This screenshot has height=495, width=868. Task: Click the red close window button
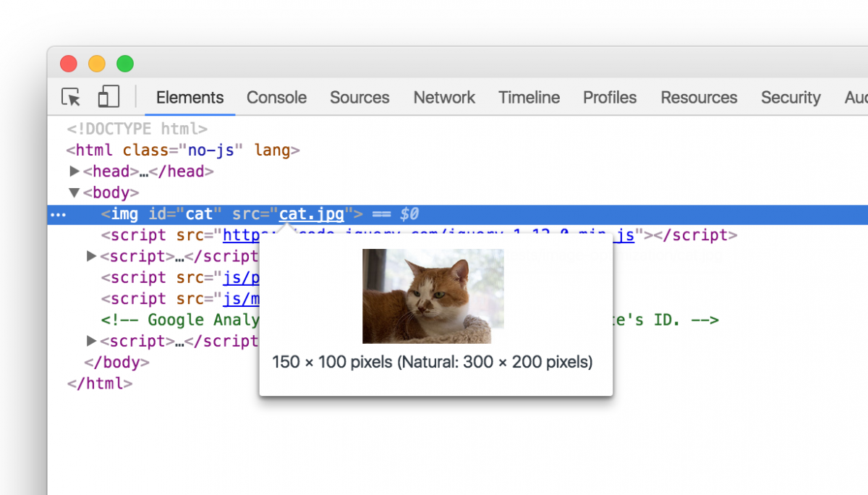tap(69, 64)
